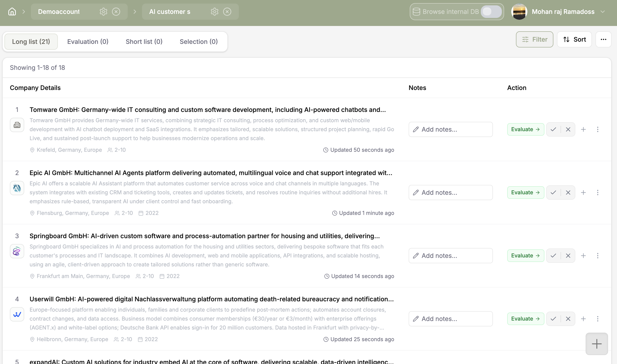
Task: Reject Epic AI GmbH with the X icon
Action: click(568, 193)
